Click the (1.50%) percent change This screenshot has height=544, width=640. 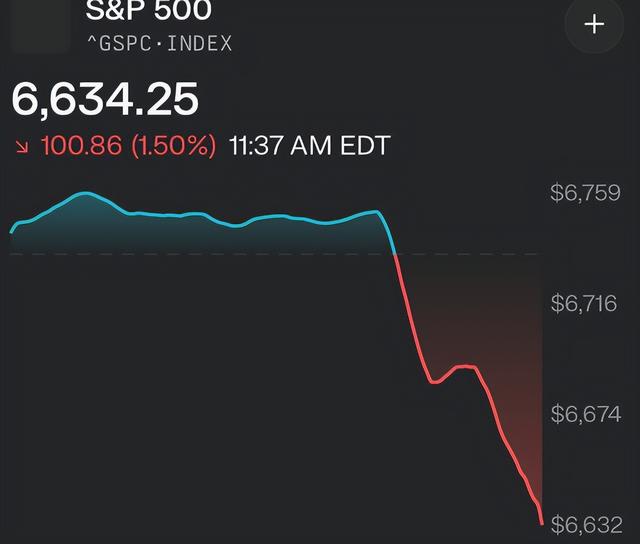(176, 146)
